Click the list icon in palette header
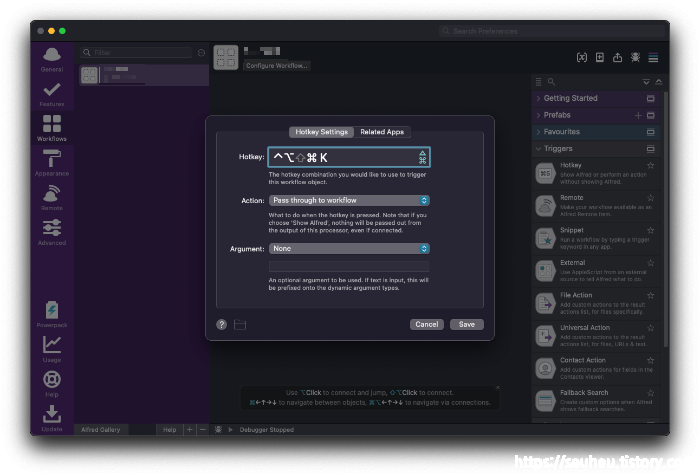 (x=538, y=82)
